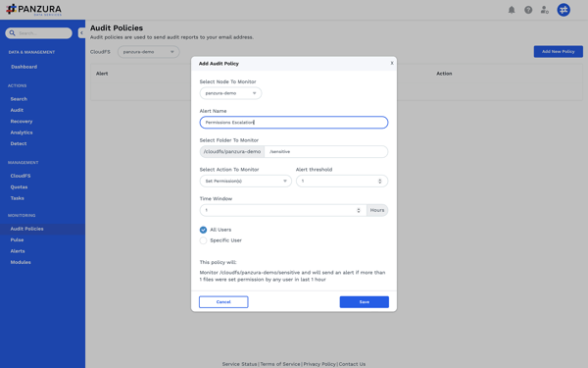Click the Action column header
Viewport: 588px width, 368px height.
click(x=444, y=74)
